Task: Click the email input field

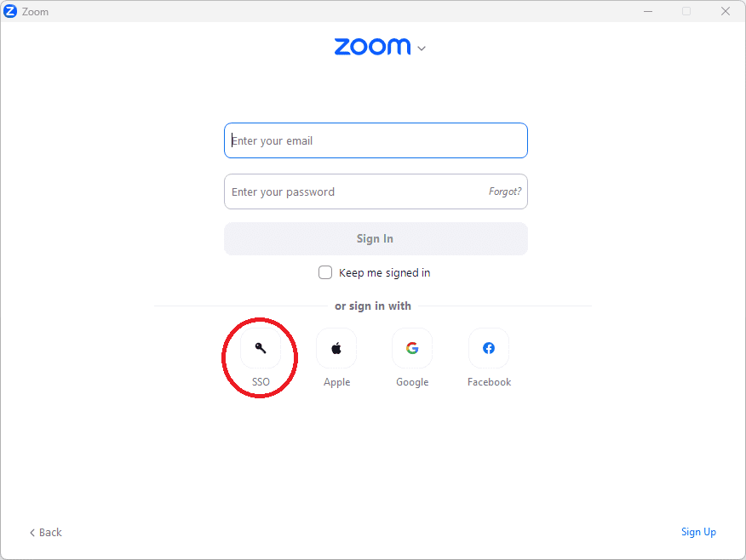Action: point(376,140)
